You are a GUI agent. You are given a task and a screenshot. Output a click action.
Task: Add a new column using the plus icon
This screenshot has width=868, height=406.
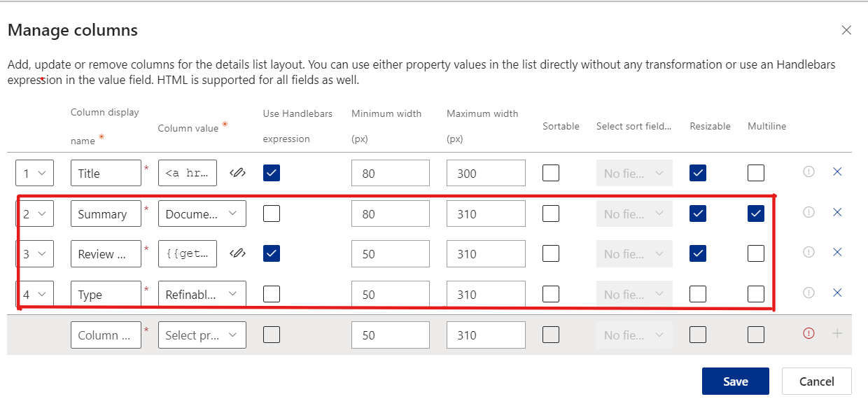[x=837, y=335]
